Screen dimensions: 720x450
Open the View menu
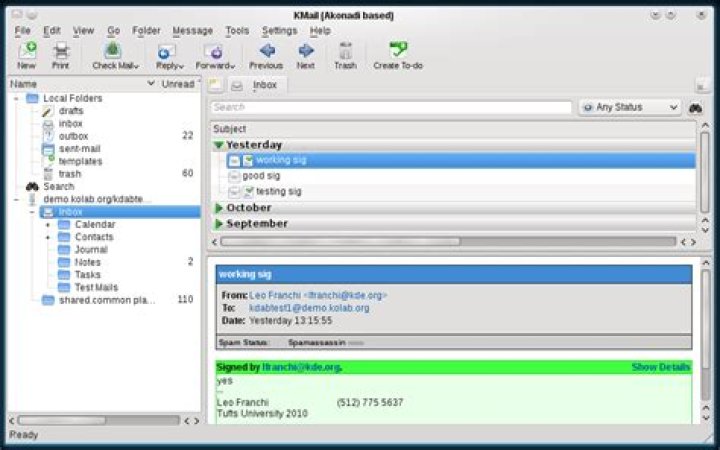tap(84, 31)
